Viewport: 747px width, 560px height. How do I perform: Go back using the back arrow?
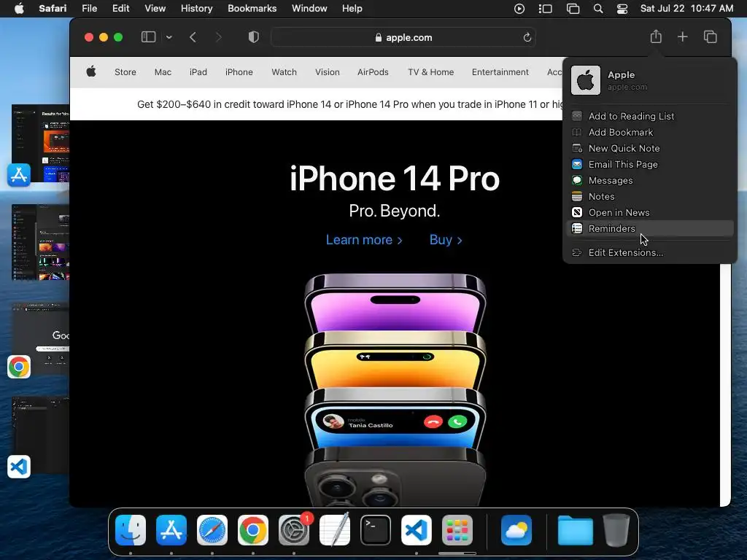coord(193,37)
